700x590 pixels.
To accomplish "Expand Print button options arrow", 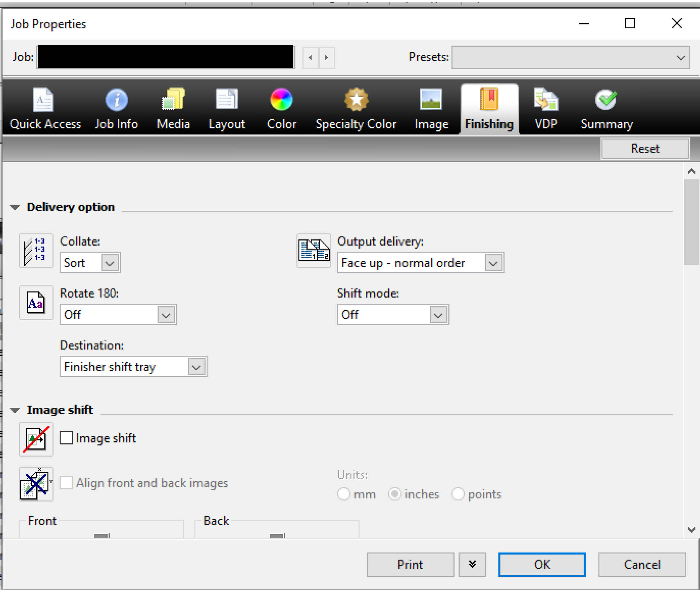I will point(472,565).
